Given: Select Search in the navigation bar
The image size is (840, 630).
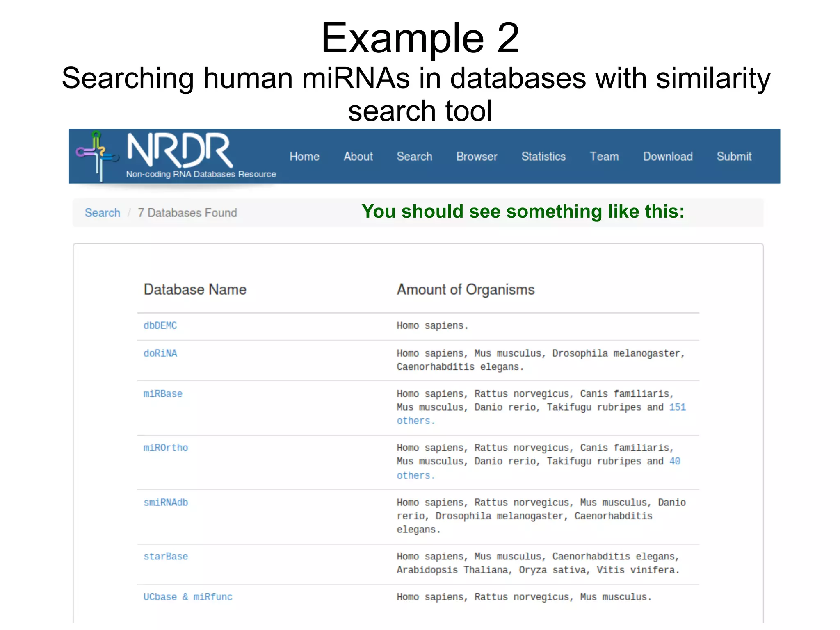Looking at the screenshot, I should (x=414, y=157).
